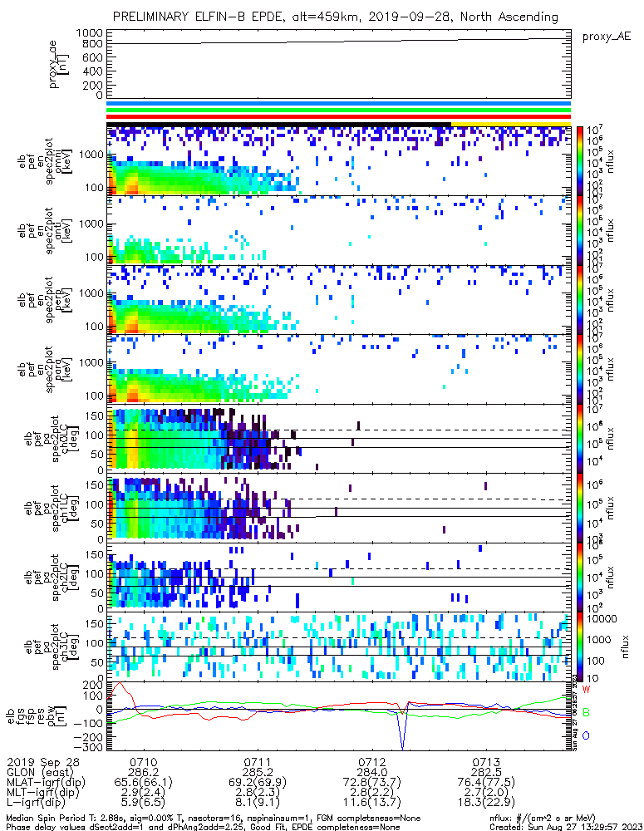This screenshot has height=831, width=644.
Task: Select the green horizontal status bar
Action: [x=338, y=111]
